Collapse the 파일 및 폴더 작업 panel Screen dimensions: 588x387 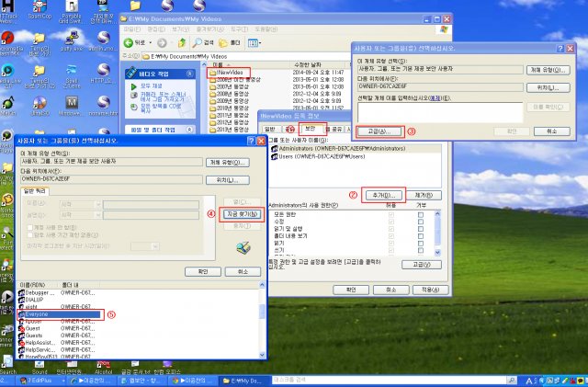190,130
